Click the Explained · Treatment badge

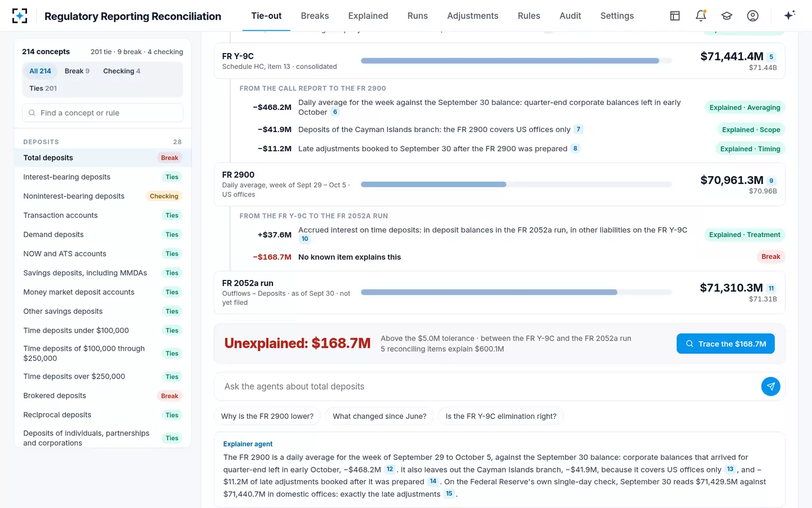tap(745, 235)
